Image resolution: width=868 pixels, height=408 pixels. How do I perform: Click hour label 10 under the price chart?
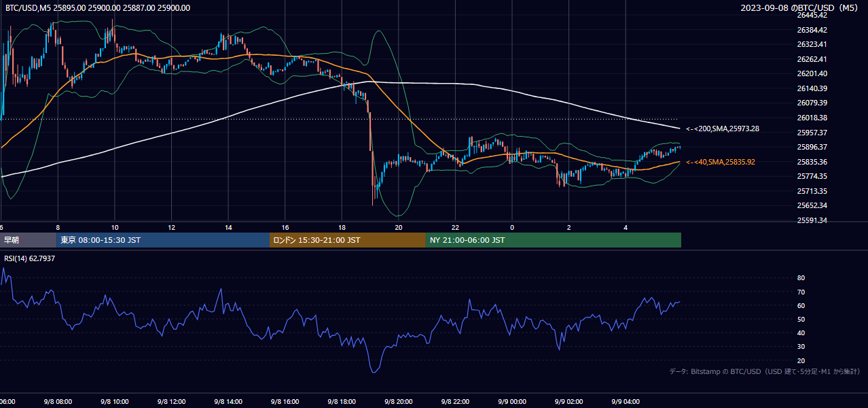115,227
